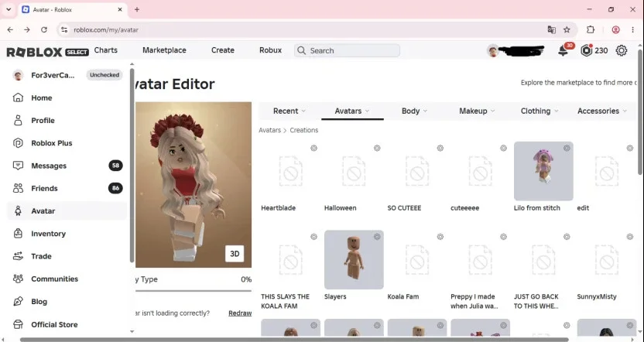The height and width of the screenshot is (342, 644).
Task: Click the Body Type slider
Action: (193, 291)
